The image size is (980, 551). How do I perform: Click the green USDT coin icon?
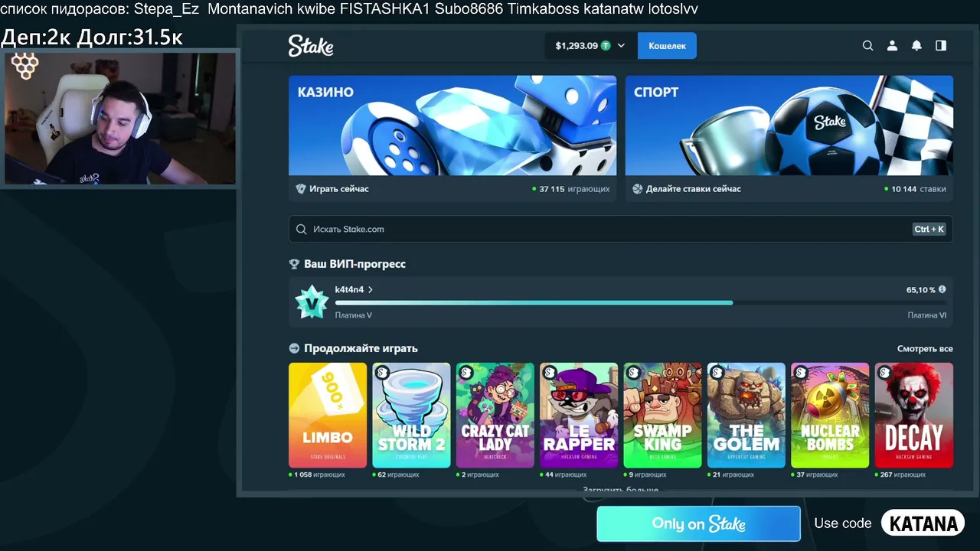click(x=606, y=46)
